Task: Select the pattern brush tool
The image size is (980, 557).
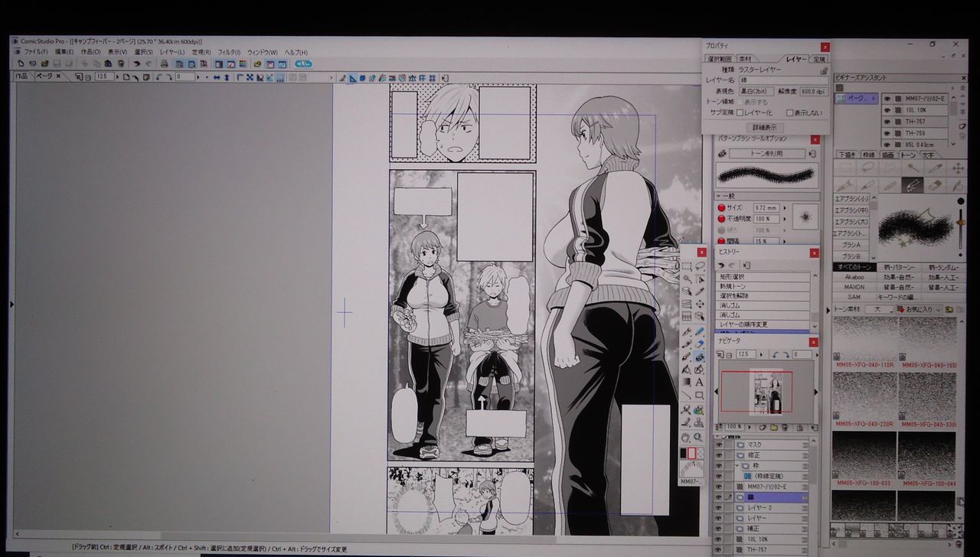Action: tap(699, 357)
